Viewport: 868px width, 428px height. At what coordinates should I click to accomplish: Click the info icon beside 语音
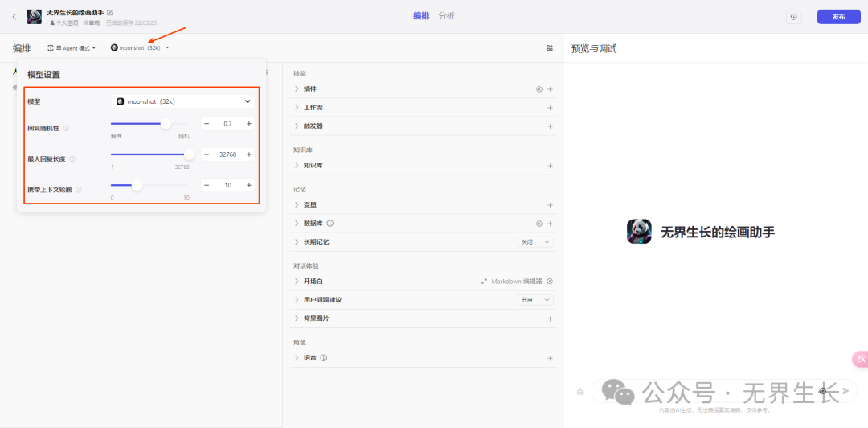[324, 357]
